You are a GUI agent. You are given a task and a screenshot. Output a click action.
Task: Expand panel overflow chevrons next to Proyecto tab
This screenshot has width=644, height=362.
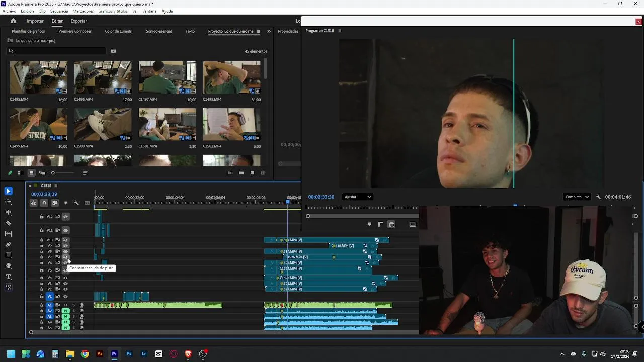tap(269, 31)
